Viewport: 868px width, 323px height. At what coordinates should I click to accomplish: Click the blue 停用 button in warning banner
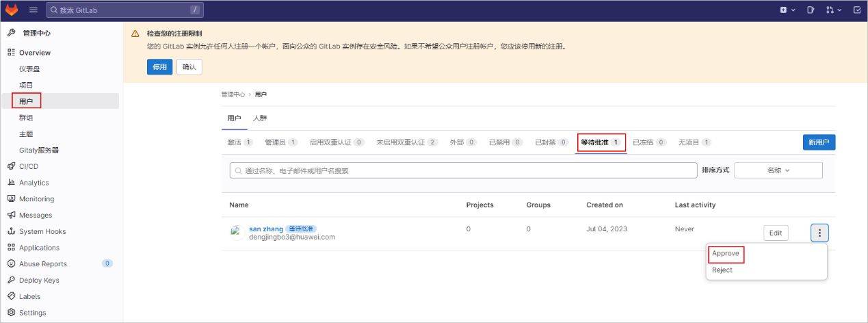coord(159,67)
